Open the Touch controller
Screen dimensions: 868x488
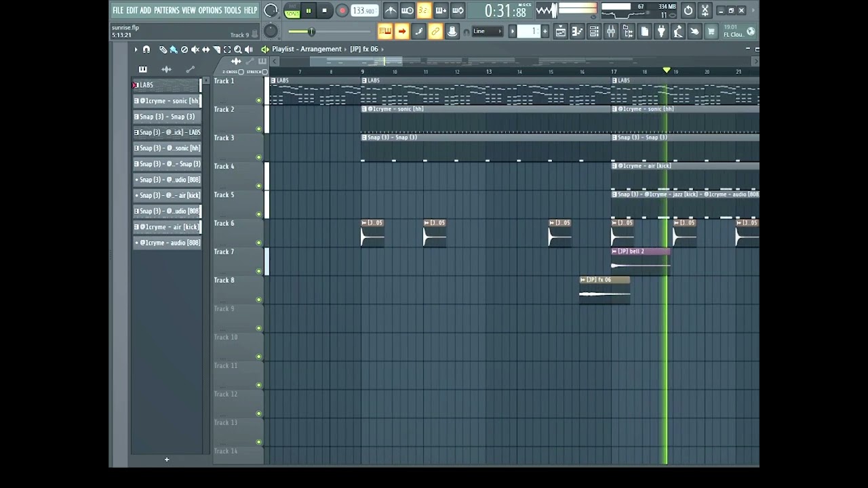[x=694, y=31]
